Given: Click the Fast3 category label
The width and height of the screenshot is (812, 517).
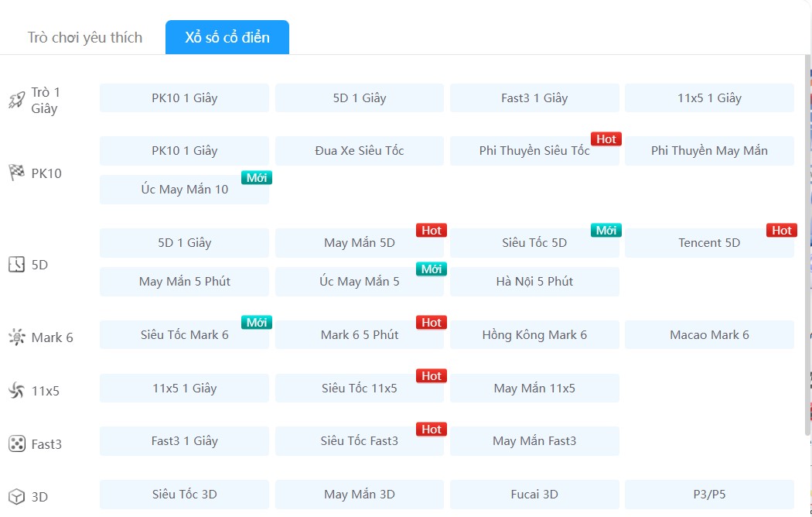Looking at the screenshot, I should pos(46,444).
